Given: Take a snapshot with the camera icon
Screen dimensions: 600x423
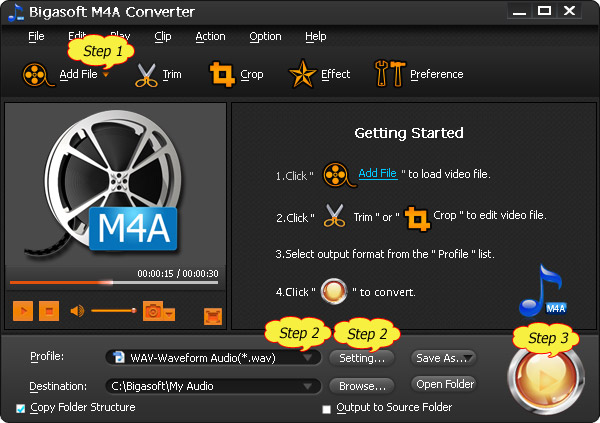Looking at the screenshot, I should click(x=153, y=311).
